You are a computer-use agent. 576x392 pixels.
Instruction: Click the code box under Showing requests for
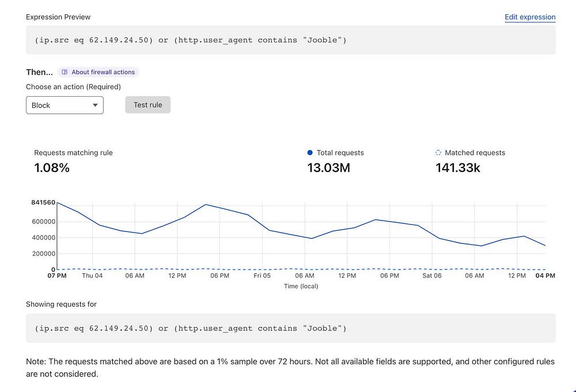290,328
